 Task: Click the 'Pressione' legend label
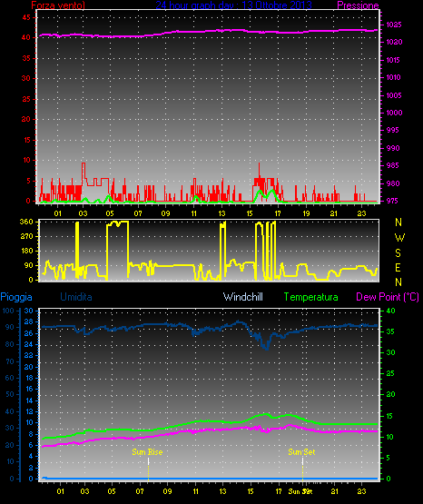pyautogui.click(x=358, y=5)
